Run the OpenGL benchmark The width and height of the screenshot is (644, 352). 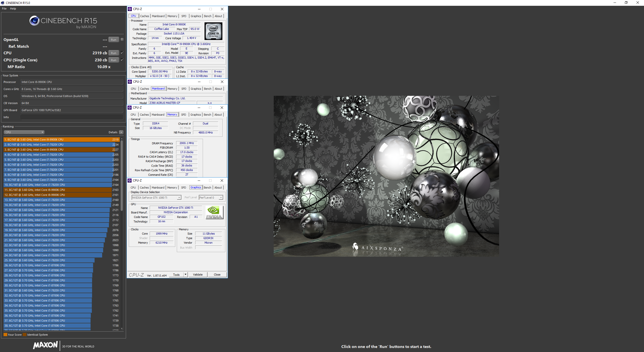click(x=113, y=40)
